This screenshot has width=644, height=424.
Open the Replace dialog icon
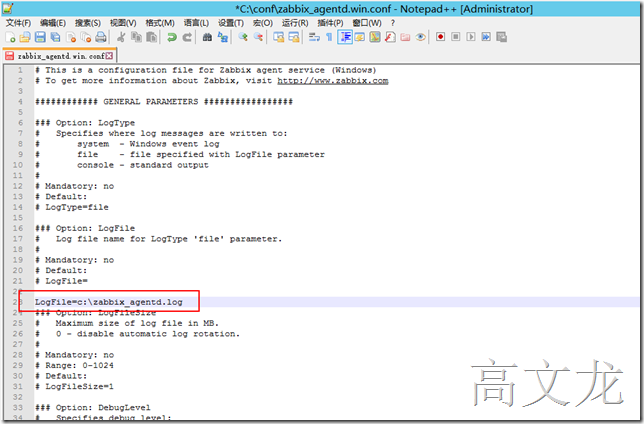pos(223,37)
